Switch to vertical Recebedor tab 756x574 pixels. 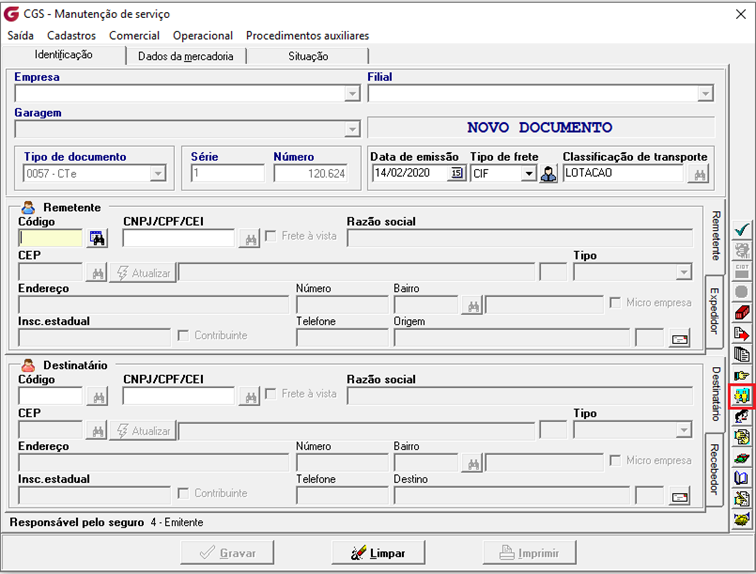[714, 469]
